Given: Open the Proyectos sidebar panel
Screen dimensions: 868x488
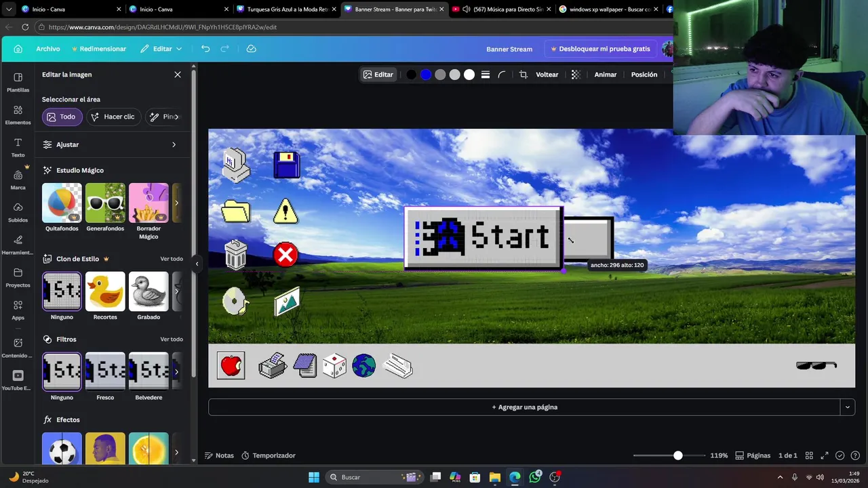Looking at the screenshot, I should (18, 277).
